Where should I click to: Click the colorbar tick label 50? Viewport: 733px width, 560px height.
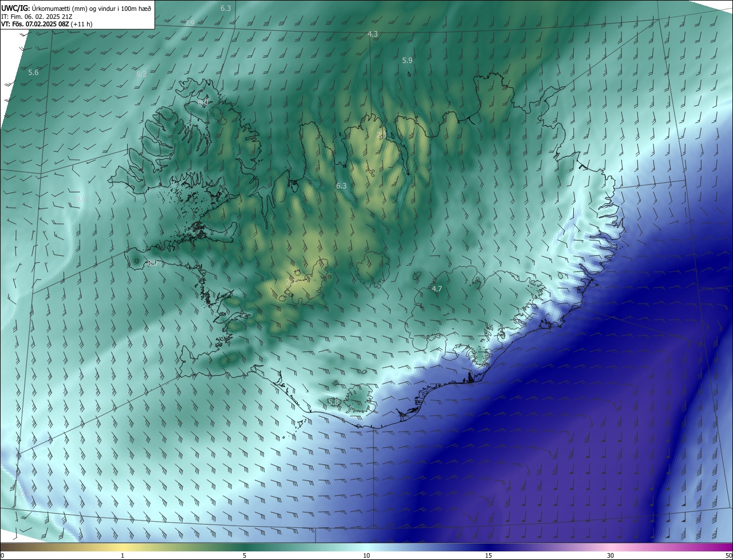(728, 555)
